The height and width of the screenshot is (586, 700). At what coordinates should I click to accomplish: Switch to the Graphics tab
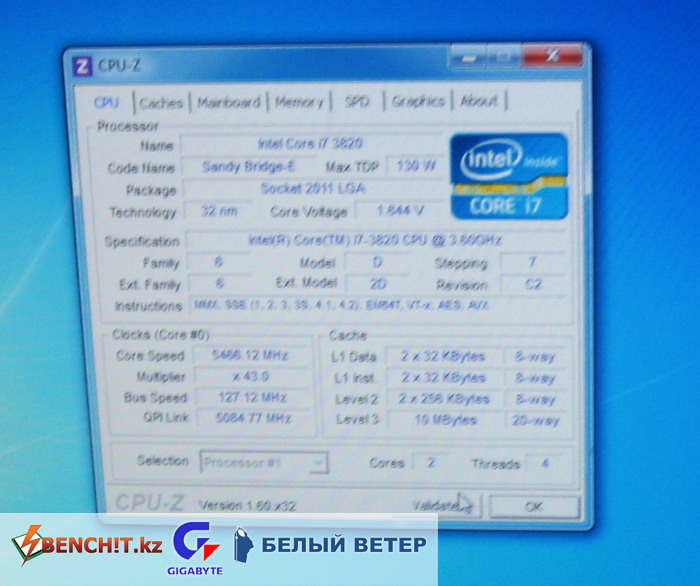418,101
